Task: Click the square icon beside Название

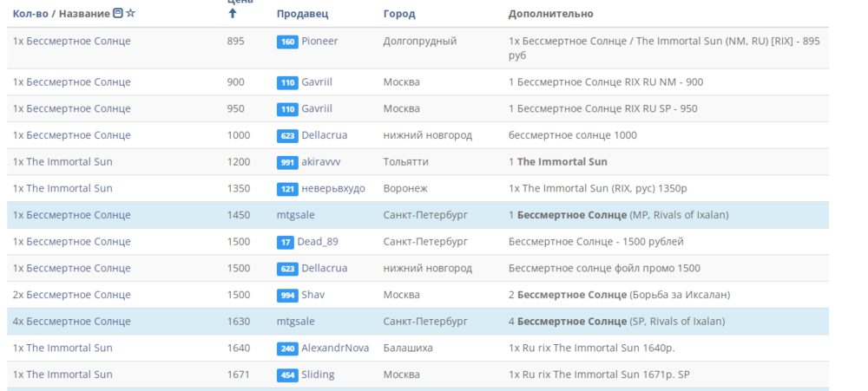Action: coord(118,14)
